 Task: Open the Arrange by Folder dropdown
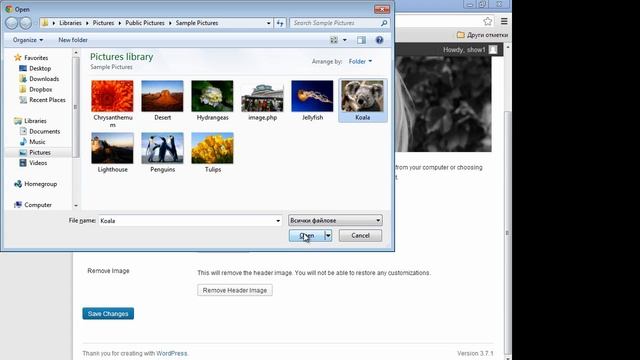point(360,61)
